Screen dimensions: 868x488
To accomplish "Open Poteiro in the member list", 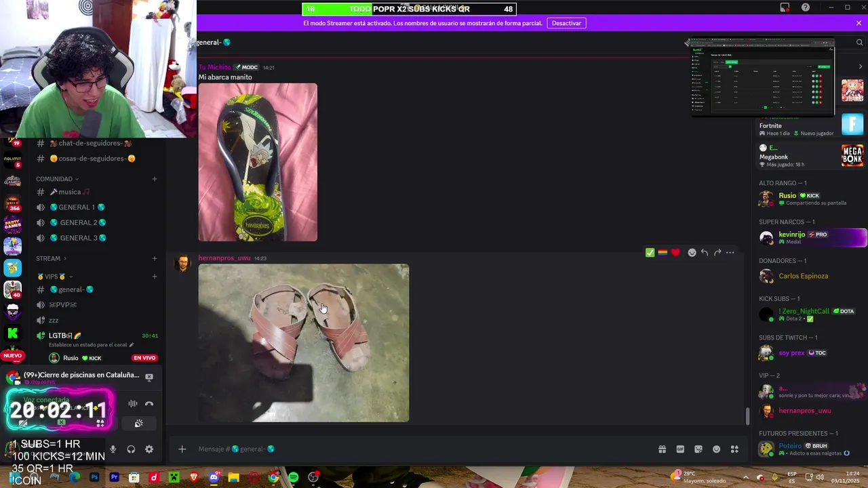I will (x=810, y=449).
